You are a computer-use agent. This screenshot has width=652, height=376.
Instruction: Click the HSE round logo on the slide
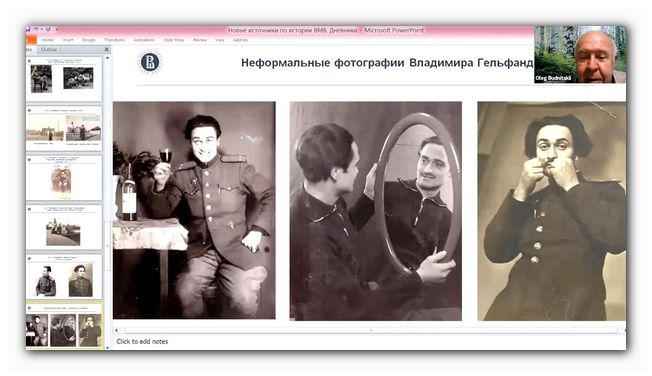(150, 62)
